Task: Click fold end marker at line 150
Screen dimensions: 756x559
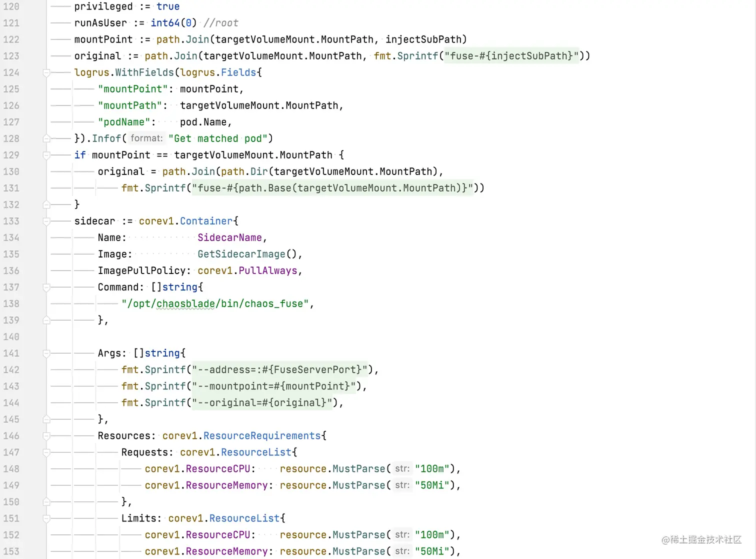Action: [x=46, y=501]
